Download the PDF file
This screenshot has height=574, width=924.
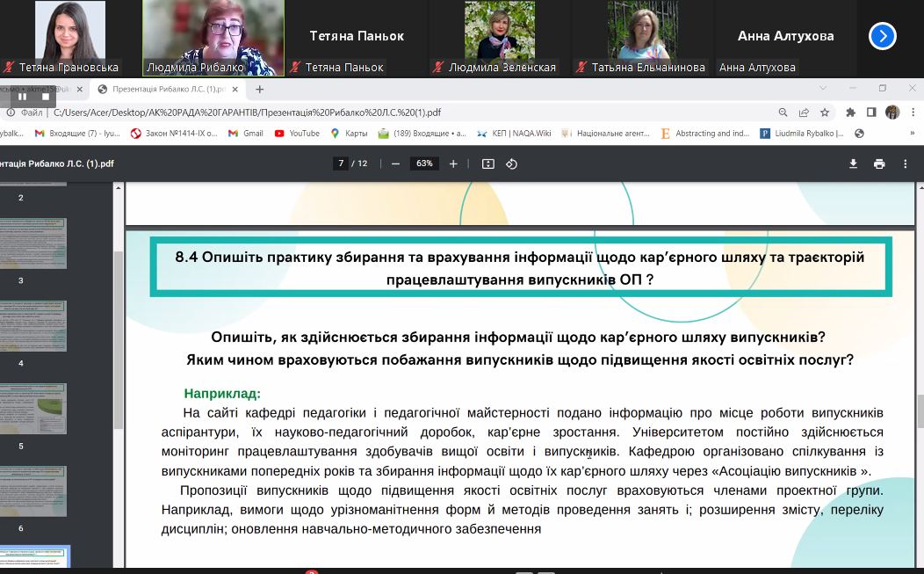click(853, 164)
